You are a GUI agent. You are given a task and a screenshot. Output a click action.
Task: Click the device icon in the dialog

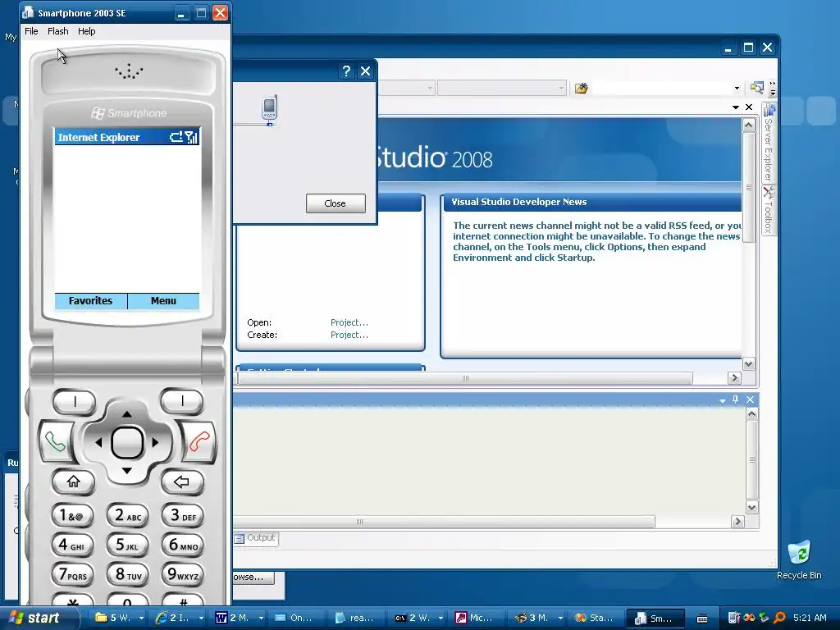tap(269, 109)
